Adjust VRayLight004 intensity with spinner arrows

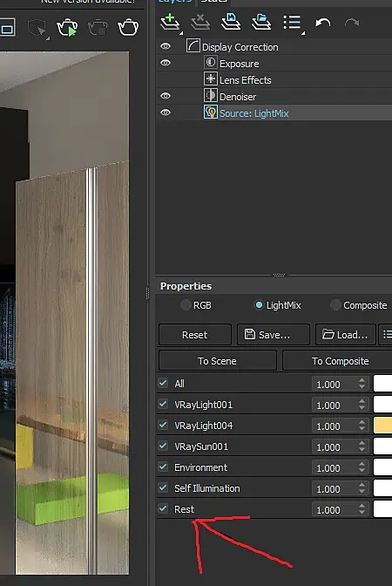pos(362,426)
